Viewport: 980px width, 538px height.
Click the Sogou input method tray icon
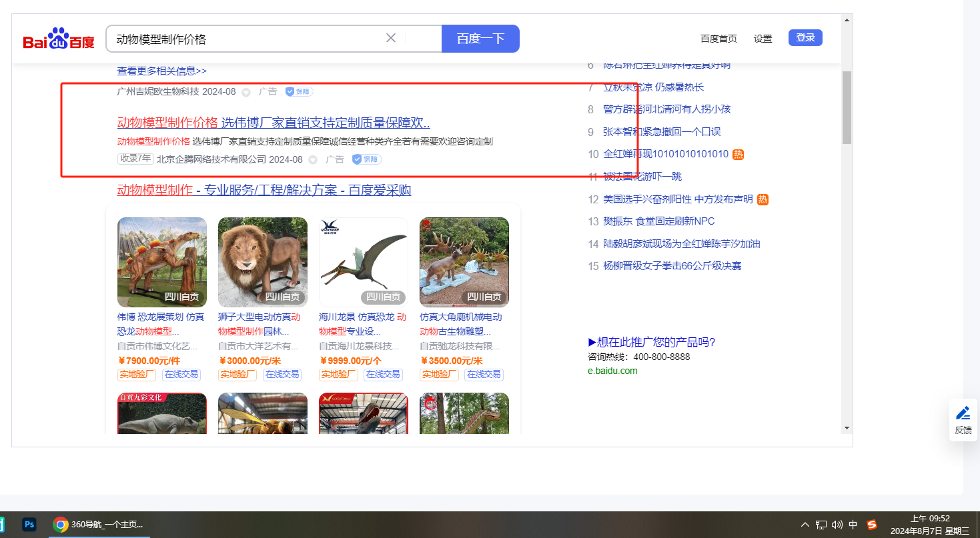click(872, 525)
